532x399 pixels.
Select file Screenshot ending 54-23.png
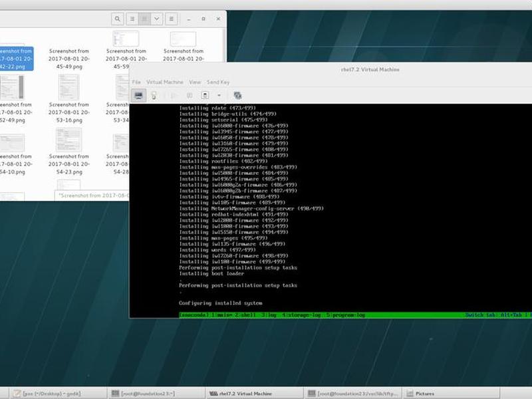tap(69, 164)
